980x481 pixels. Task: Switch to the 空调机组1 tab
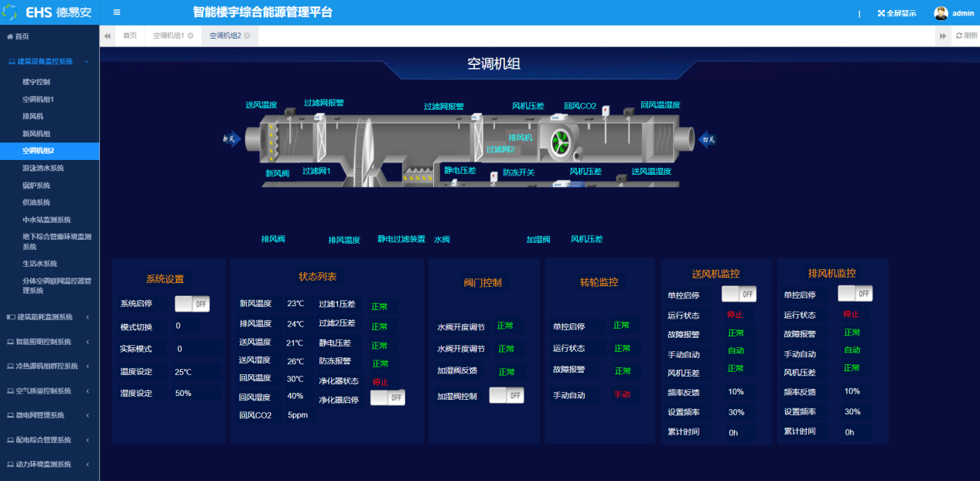(x=168, y=36)
